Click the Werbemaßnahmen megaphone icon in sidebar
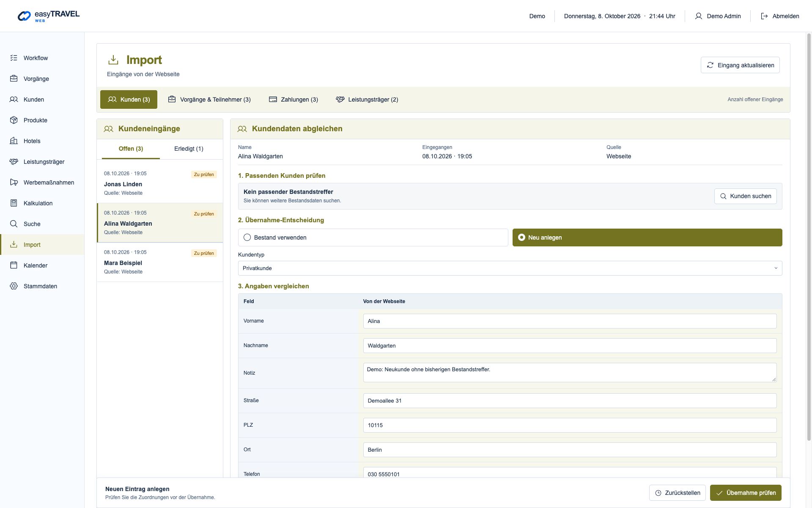The image size is (812, 508). (14, 182)
